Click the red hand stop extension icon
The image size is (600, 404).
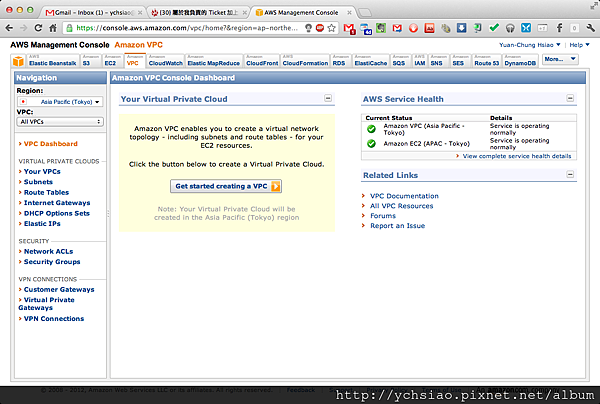tap(413, 28)
